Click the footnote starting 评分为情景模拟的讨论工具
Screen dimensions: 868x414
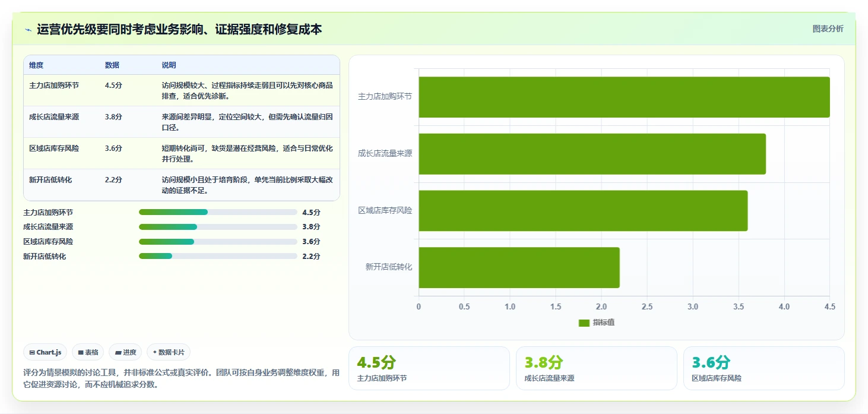[181, 378]
